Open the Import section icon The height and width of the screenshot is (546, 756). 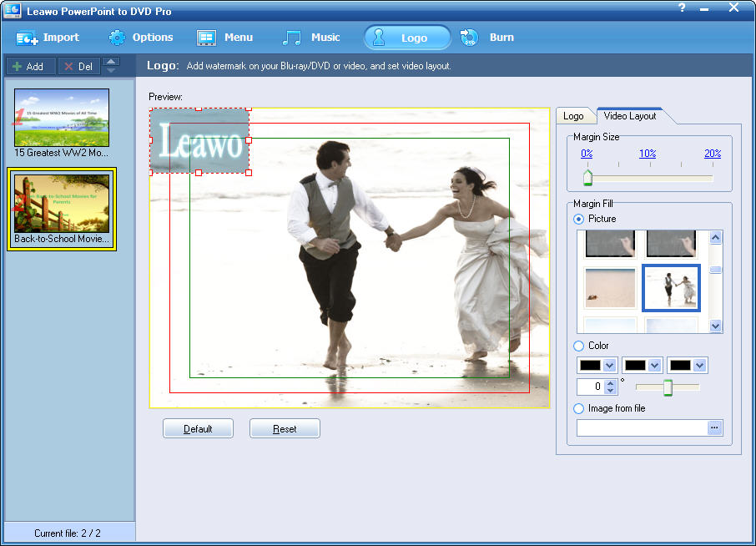coord(28,38)
